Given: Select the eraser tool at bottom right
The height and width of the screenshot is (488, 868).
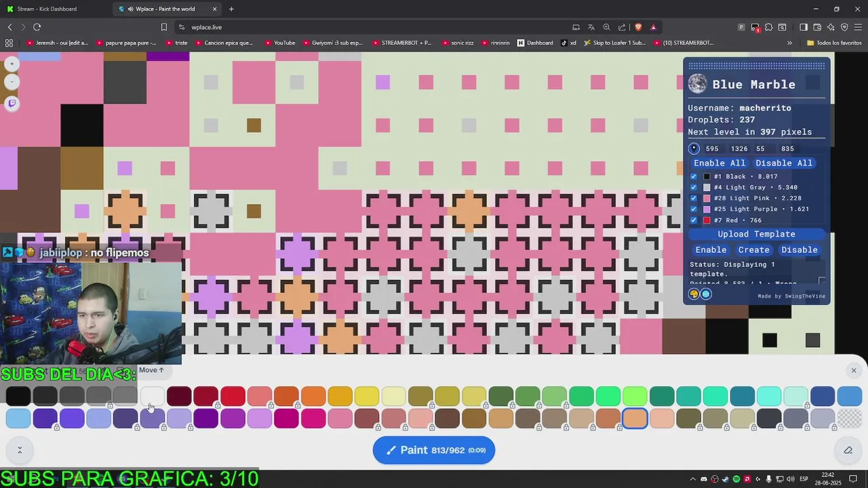Looking at the screenshot, I should pos(848,450).
